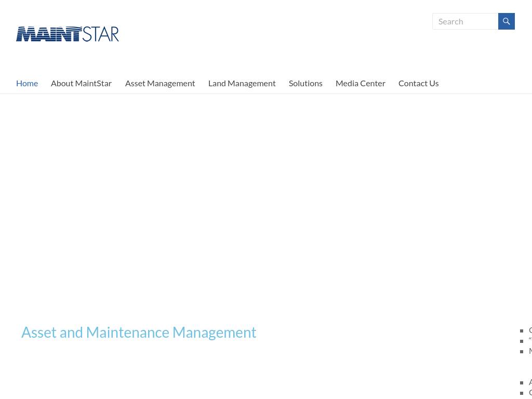Viewport: 532px width, 399px height.
Task: Focus the Search text field
Action: coord(465,21)
